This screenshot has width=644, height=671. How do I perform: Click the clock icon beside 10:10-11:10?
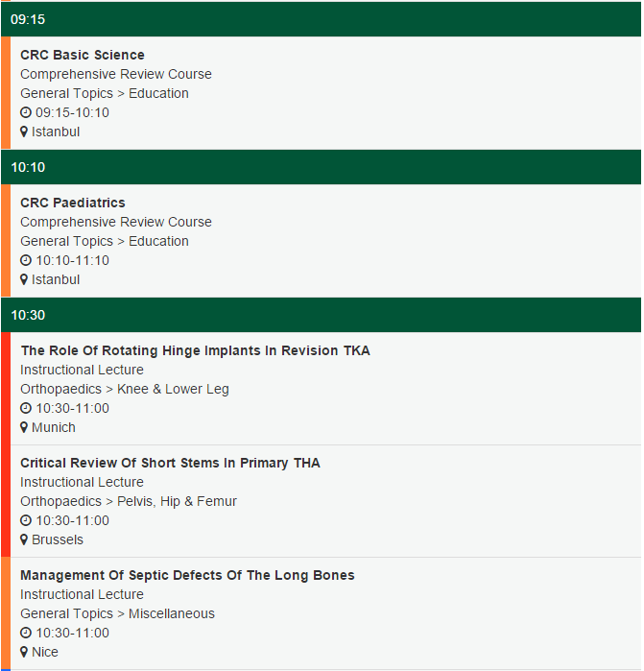coord(26,260)
